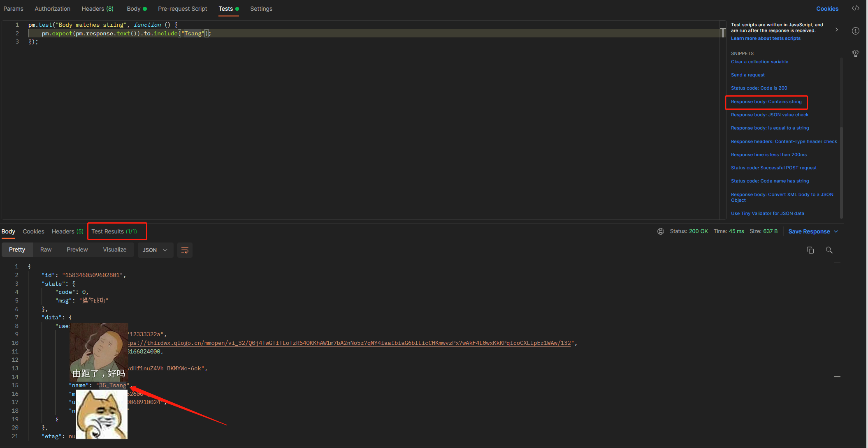Insert Clear a collection variable snippet

(759, 62)
